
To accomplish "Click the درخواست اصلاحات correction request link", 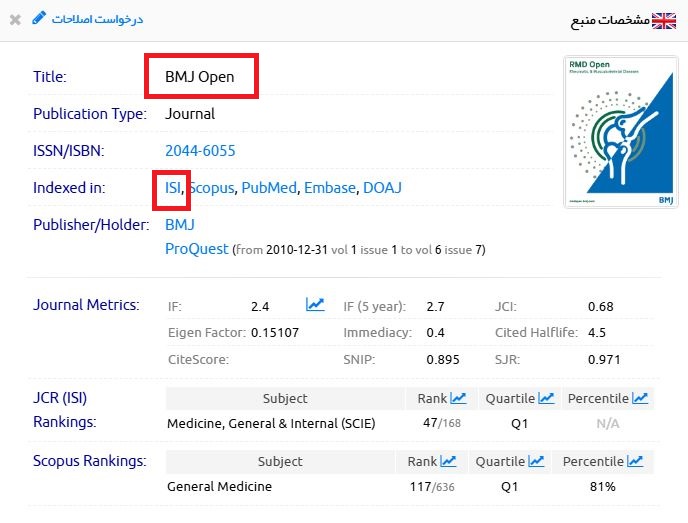I will [96, 19].
